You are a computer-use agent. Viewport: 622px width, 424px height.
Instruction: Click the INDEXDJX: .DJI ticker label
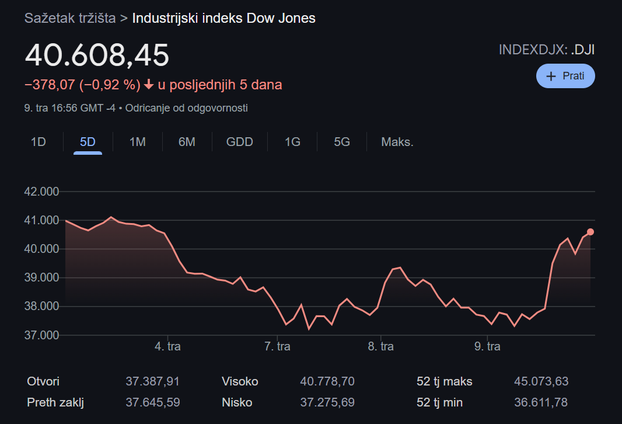547,50
